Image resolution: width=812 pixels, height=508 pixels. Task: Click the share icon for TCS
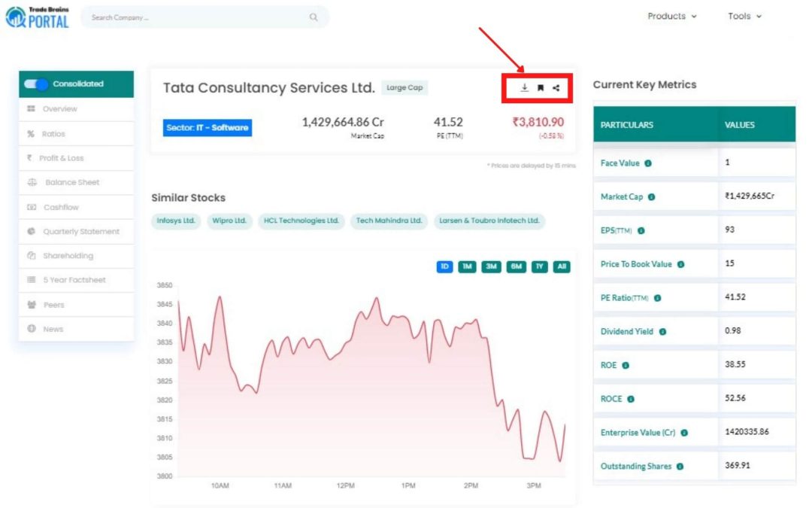click(x=556, y=87)
